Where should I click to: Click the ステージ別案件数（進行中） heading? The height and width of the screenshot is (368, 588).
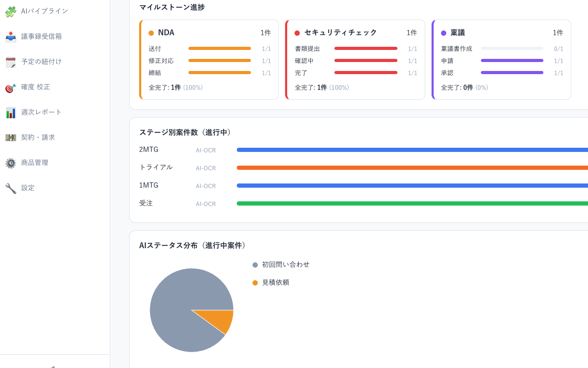pyautogui.click(x=186, y=132)
